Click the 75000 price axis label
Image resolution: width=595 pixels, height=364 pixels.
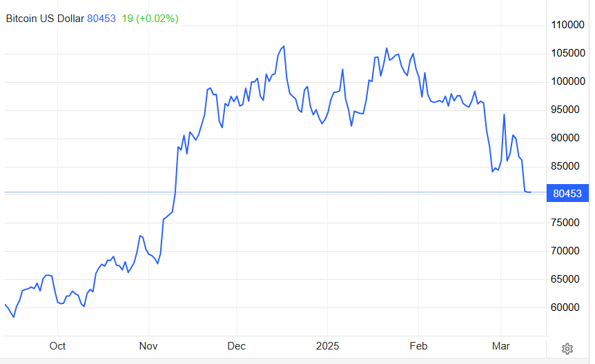coord(565,223)
